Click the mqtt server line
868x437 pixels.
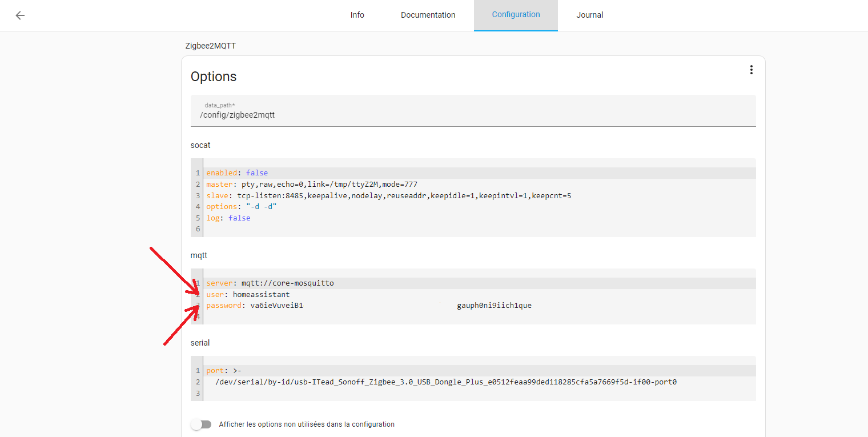pyautogui.click(x=270, y=283)
